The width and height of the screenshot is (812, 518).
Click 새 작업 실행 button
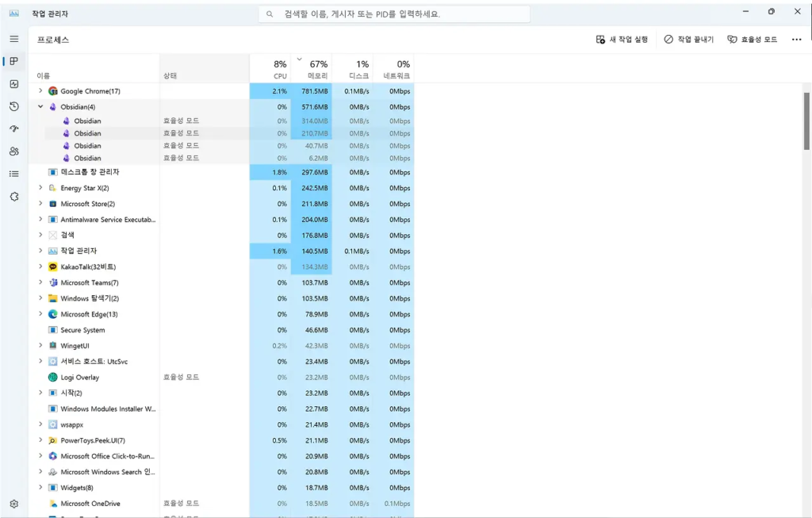(x=622, y=40)
